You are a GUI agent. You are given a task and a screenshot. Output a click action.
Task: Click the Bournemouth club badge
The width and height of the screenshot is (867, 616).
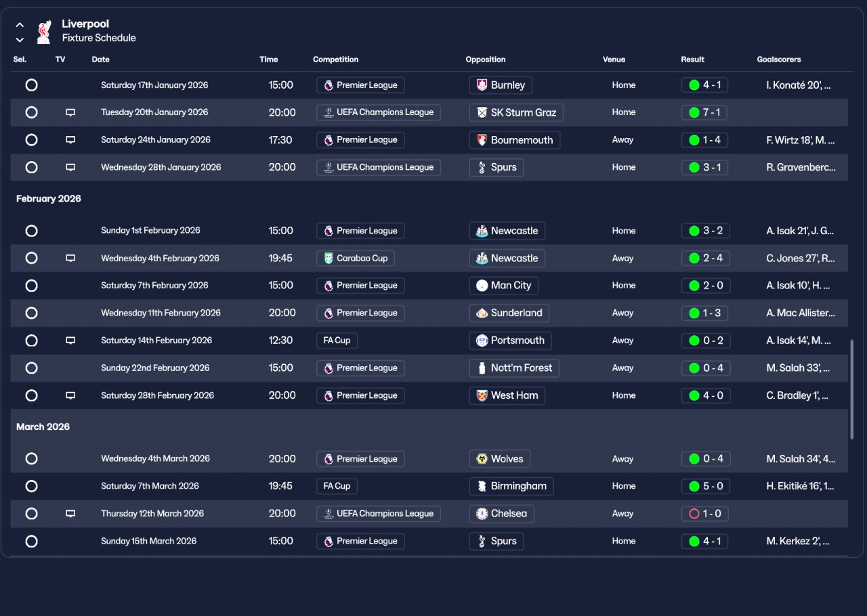[x=482, y=140]
